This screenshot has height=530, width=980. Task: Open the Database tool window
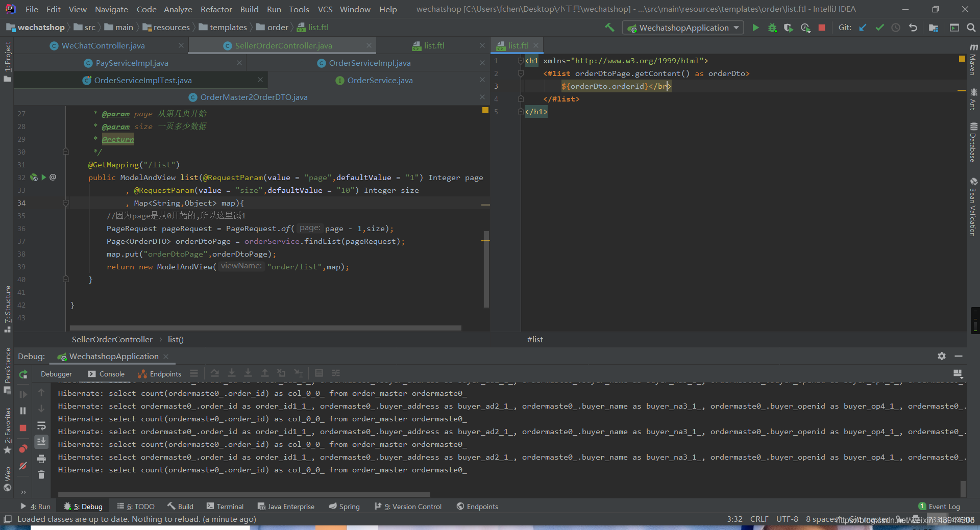973,142
